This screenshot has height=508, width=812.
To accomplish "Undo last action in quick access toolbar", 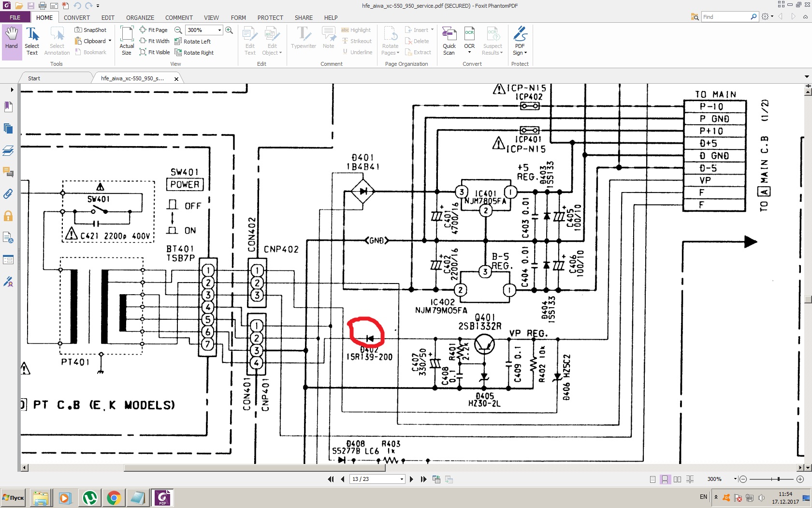I will pyautogui.click(x=77, y=6).
